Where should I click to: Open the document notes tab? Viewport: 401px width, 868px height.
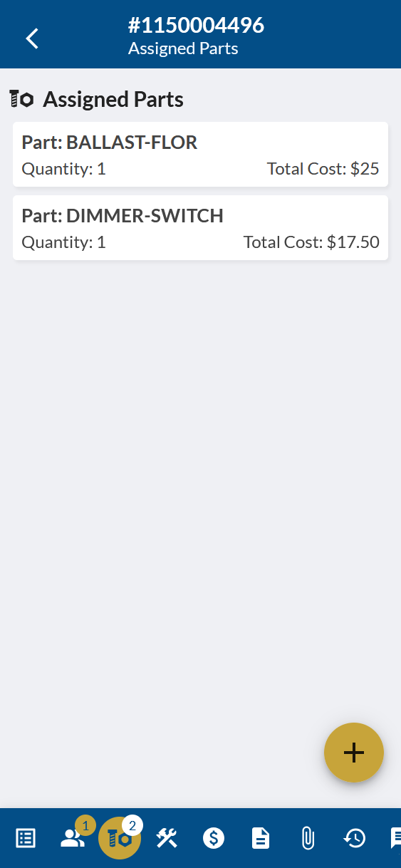[261, 838]
